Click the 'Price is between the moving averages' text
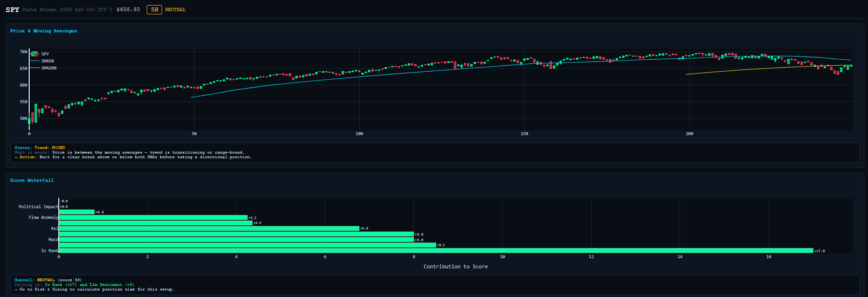The image size is (868, 297). pos(148,152)
